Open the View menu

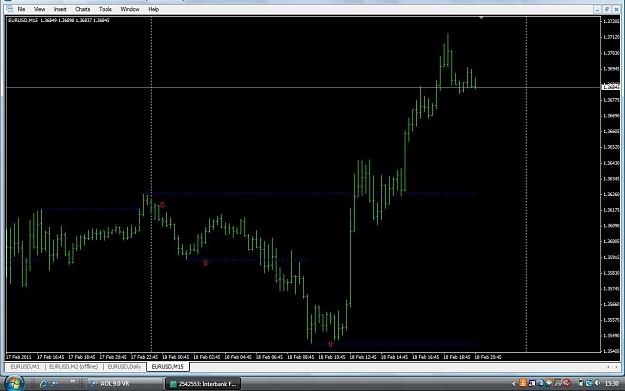pyautogui.click(x=39, y=9)
